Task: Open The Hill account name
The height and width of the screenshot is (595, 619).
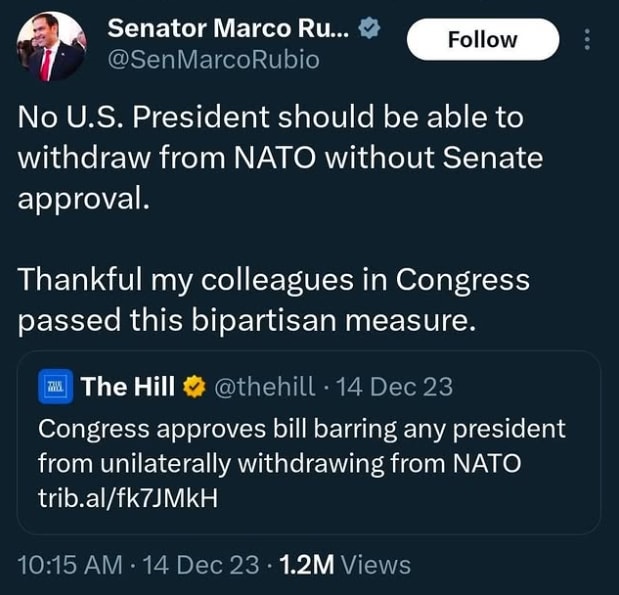Action: [128, 386]
